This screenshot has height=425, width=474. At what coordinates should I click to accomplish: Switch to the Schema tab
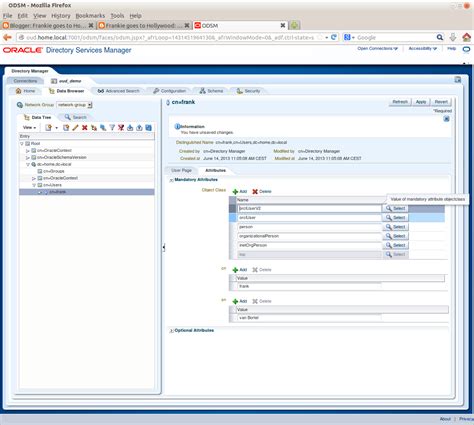[211, 91]
